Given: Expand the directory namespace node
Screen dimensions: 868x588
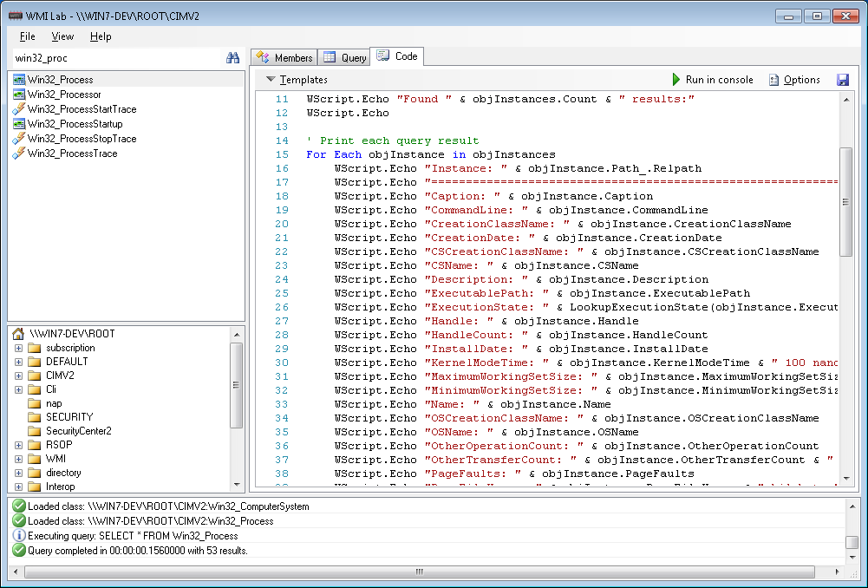Looking at the screenshot, I should pos(18,474).
